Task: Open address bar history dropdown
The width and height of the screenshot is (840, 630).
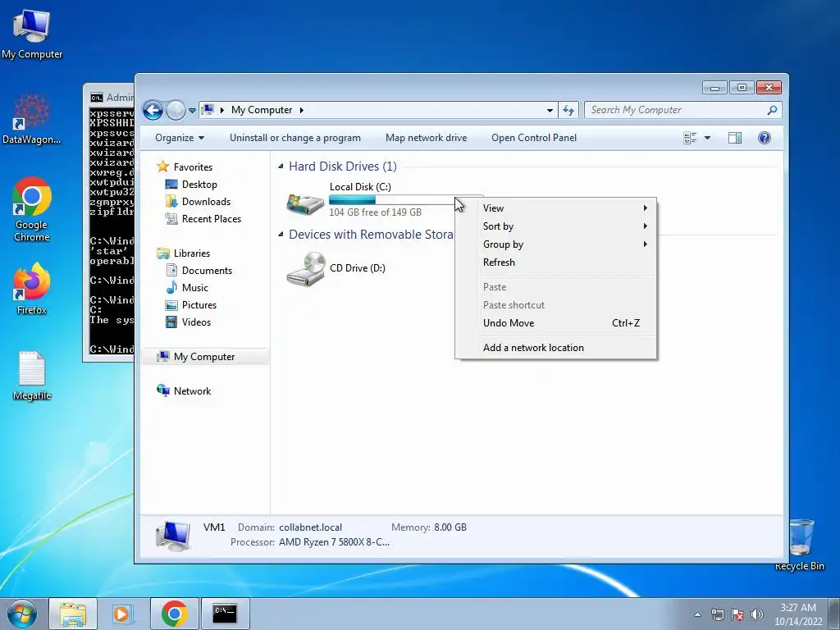Action: 550,111
